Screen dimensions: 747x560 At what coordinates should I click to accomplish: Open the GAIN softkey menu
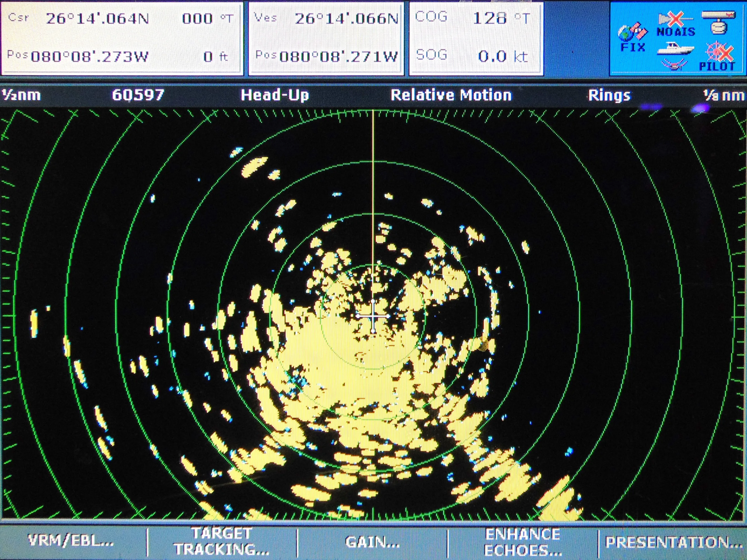click(373, 542)
